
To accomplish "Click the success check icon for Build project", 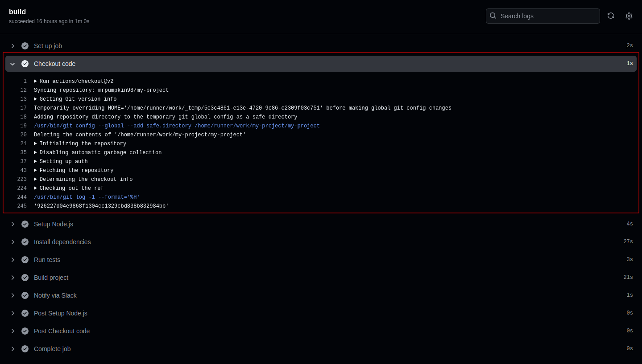I will pos(25,278).
